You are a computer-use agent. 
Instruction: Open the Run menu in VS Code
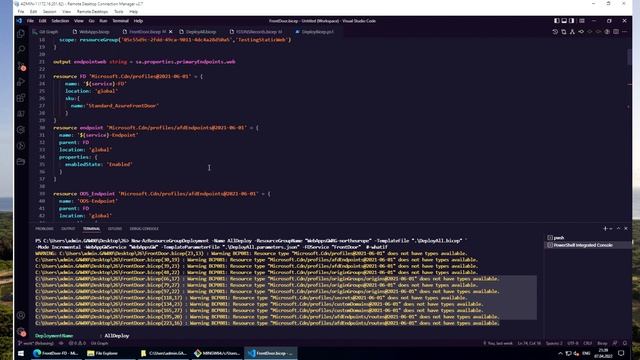103,21
